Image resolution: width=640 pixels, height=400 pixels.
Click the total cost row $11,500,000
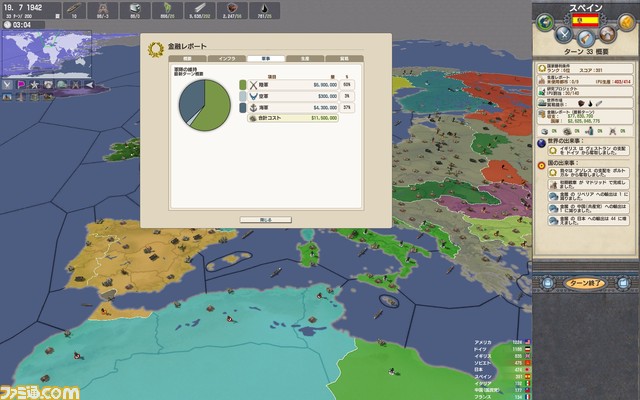[x=293, y=118]
